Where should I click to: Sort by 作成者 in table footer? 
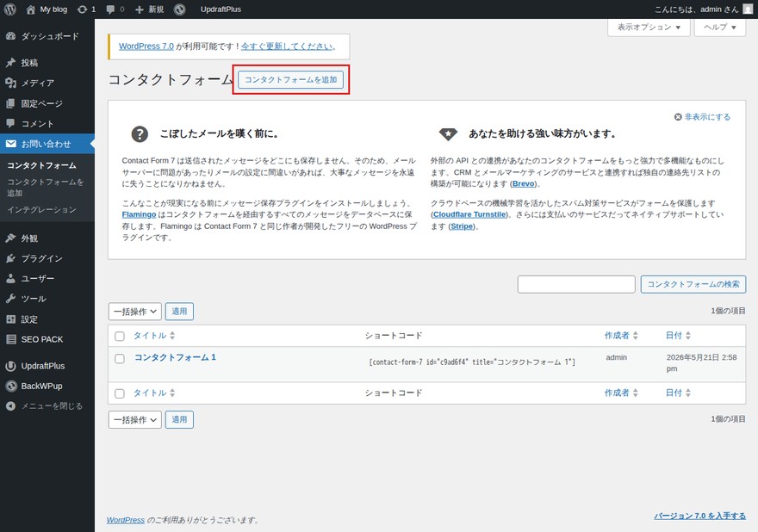click(x=621, y=393)
